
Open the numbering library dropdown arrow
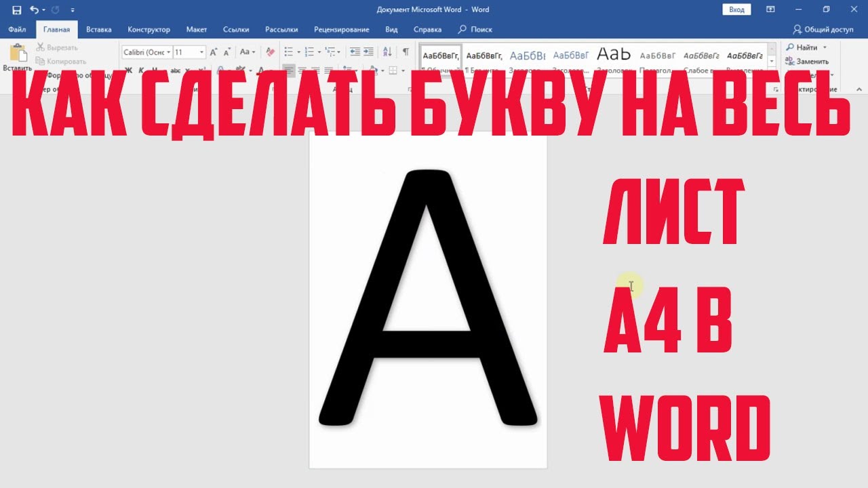pyautogui.click(x=319, y=52)
